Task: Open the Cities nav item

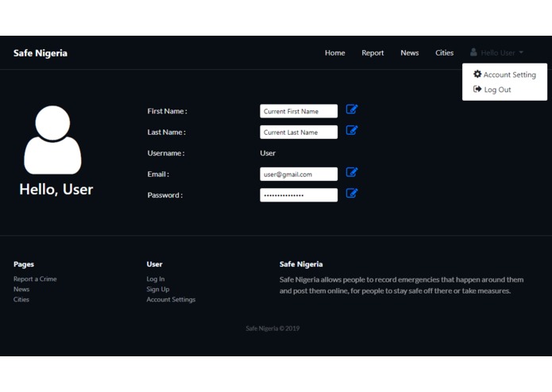Action: 444,52
